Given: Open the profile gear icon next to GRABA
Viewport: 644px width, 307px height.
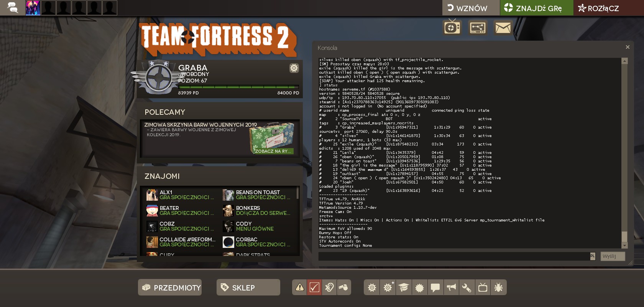Looking at the screenshot, I should [x=294, y=68].
